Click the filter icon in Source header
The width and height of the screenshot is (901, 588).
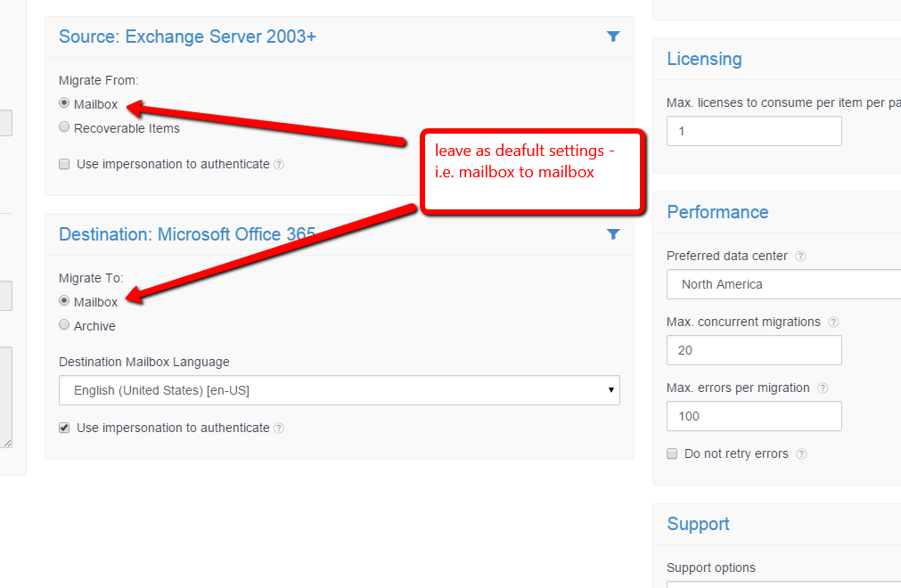(613, 37)
